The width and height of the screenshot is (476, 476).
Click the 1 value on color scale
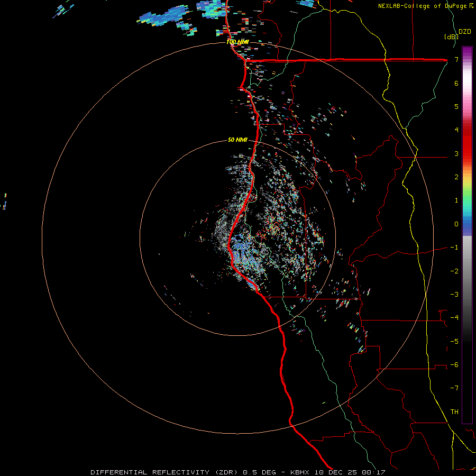tap(456, 200)
